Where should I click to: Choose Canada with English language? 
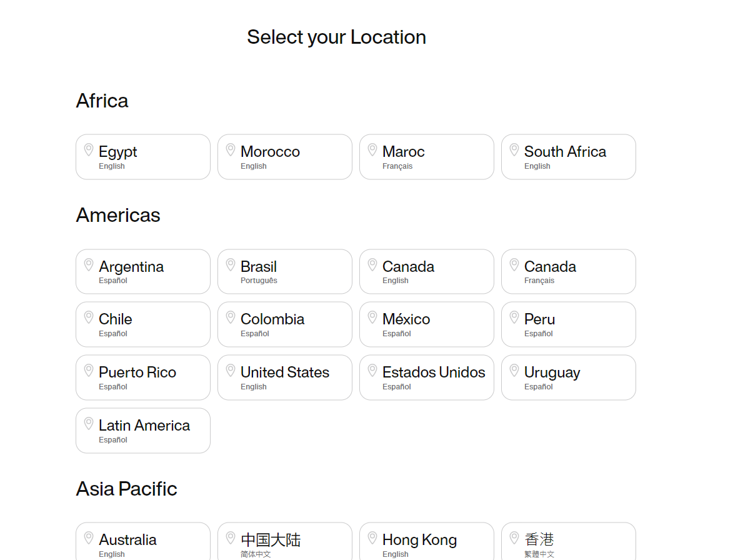426,272
